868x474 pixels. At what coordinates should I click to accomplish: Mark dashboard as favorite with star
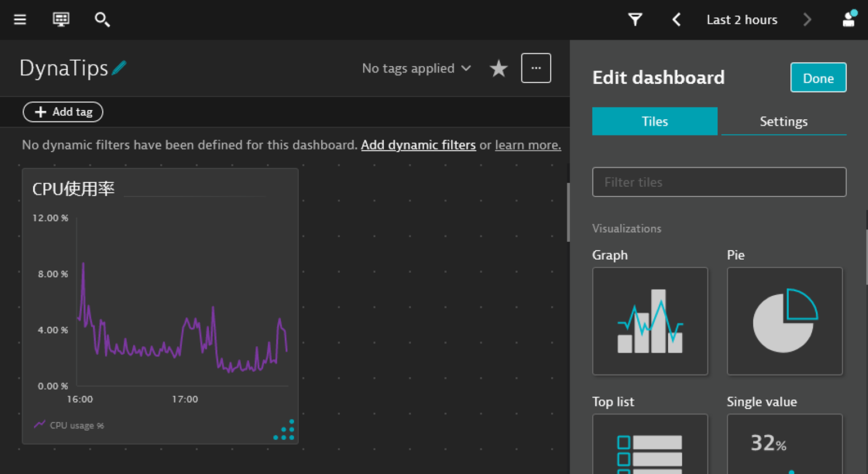coord(498,69)
